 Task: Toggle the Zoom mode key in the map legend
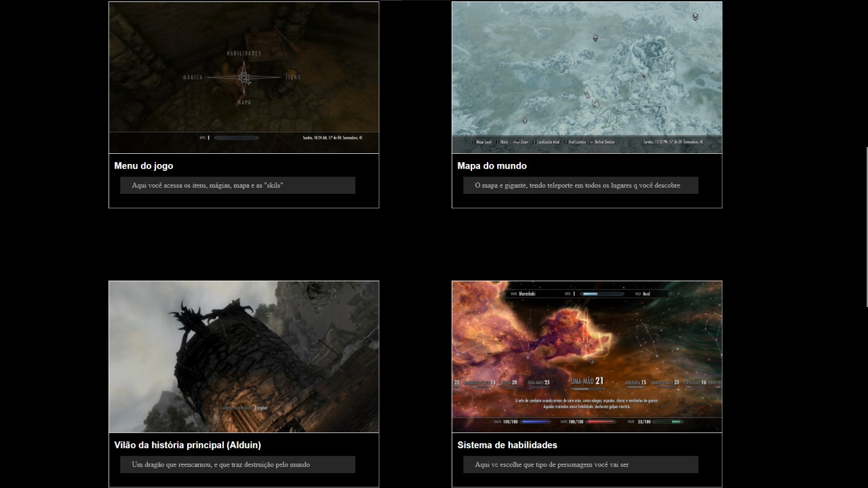coord(517,143)
